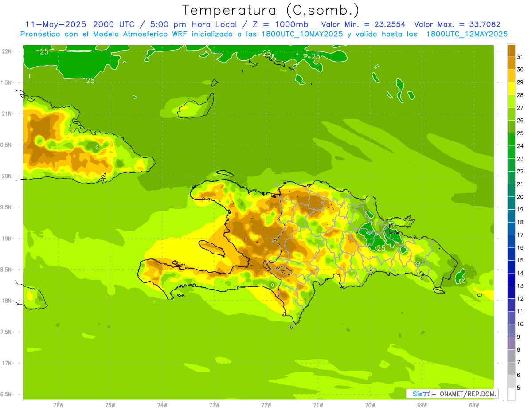Click the 68W longitude axis label

pos(473,405)
